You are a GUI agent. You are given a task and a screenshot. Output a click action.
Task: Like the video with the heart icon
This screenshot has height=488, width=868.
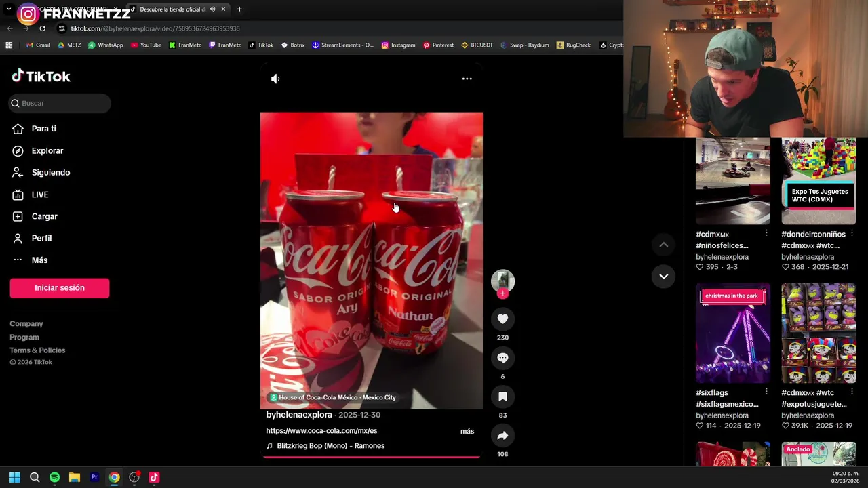[502, 319]
